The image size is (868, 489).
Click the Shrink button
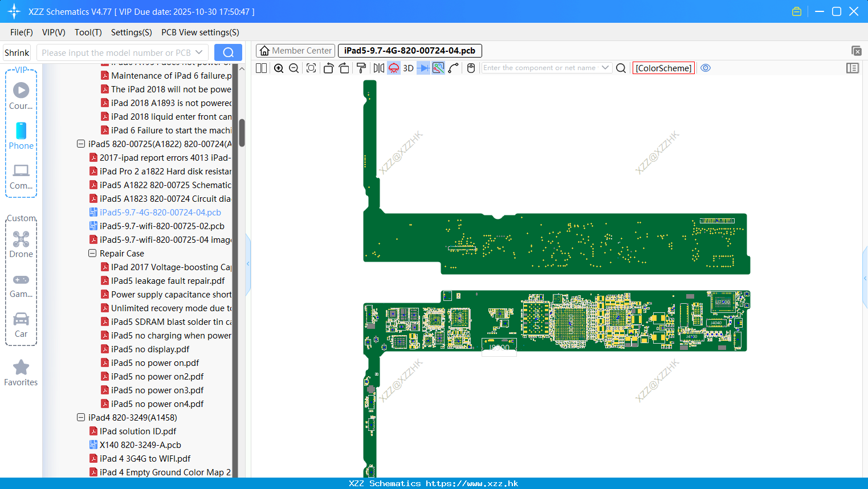coord(17,52)
